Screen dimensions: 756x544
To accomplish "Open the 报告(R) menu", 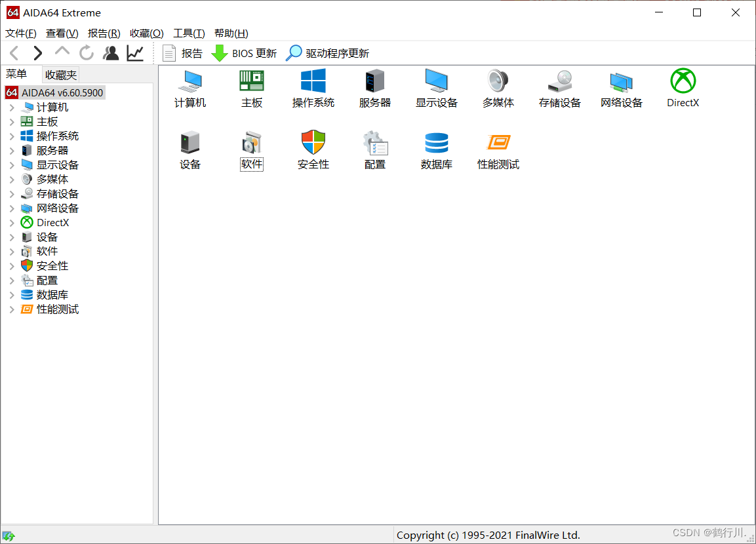I will [104, 33].
